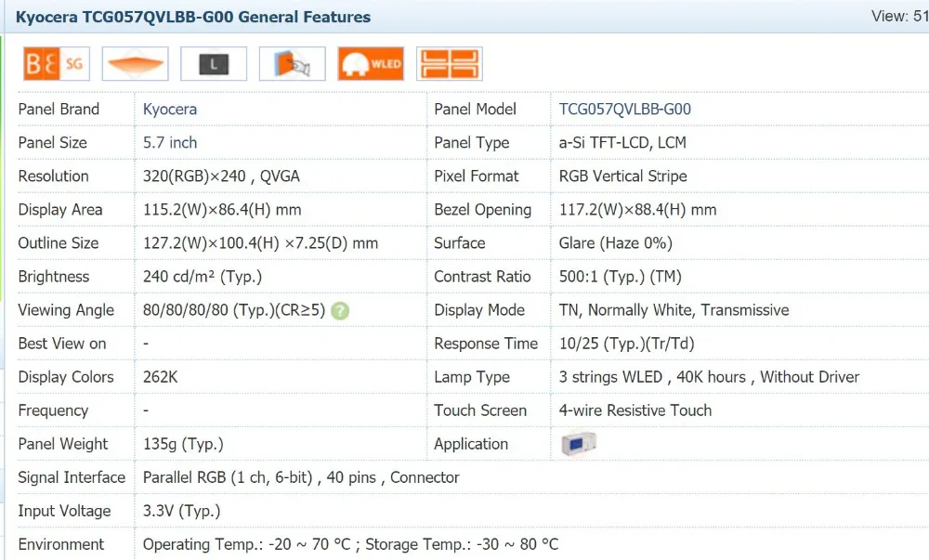Click the View counter at top right
This screenshot has height=560, width=929.
pos(899,17)
